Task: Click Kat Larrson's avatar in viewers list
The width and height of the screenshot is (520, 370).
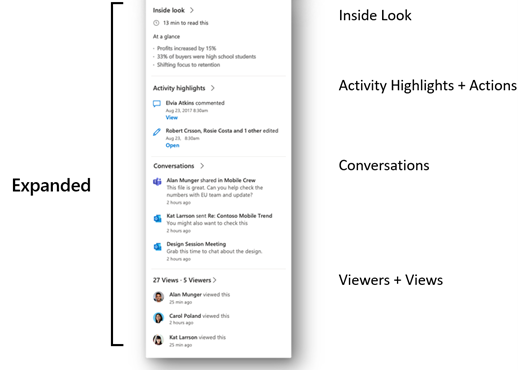Action: point(158,340)
